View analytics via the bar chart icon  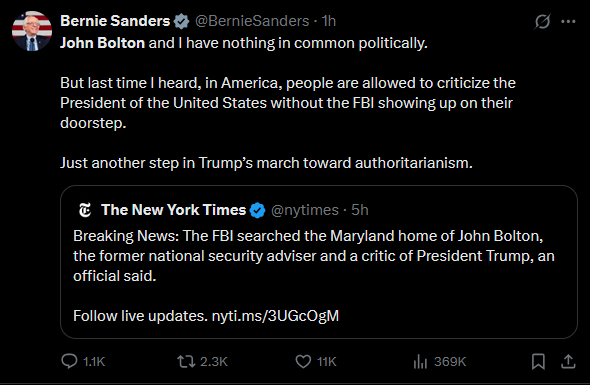coord(420,362)
